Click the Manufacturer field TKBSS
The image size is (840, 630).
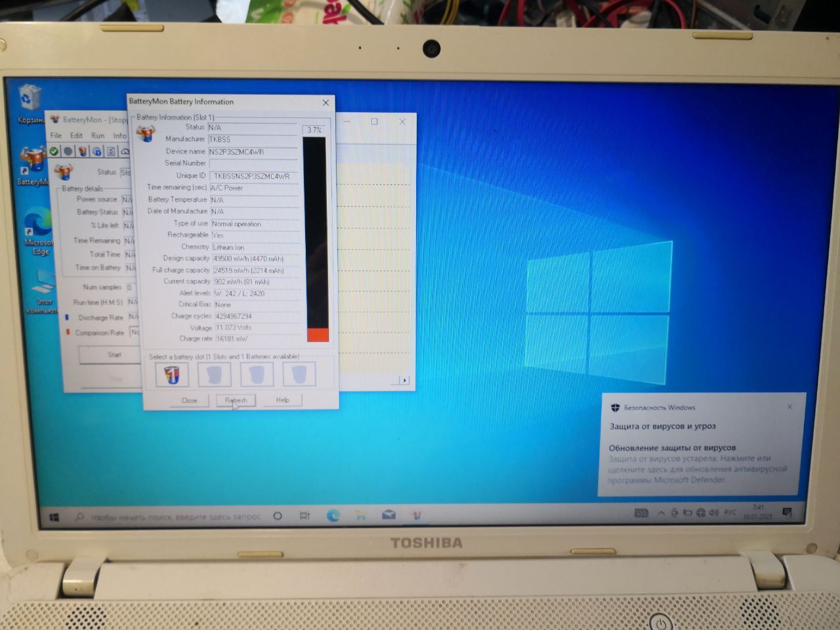tap(253, 140)
